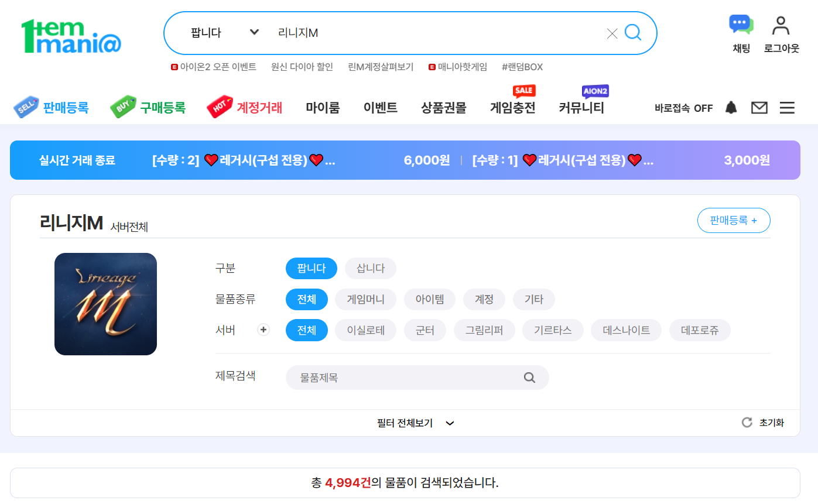Open 계정거래 menu
Screen dimensions: 818x504
[245, 108]
